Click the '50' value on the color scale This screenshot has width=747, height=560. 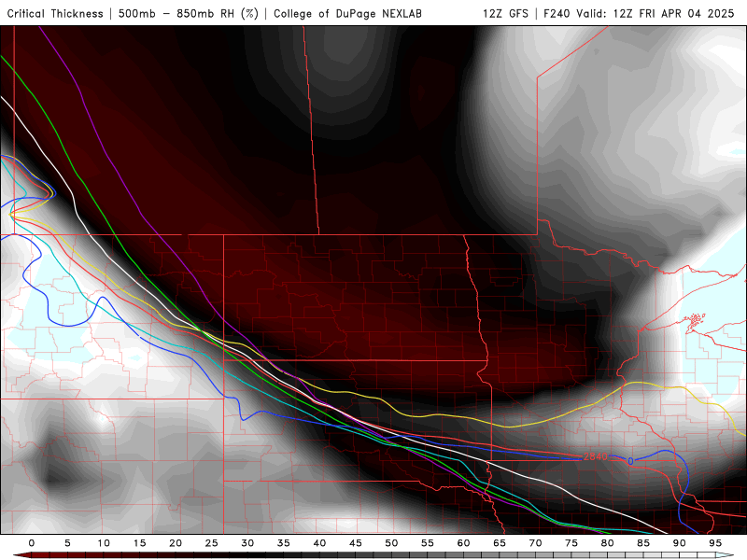point(391,543)
